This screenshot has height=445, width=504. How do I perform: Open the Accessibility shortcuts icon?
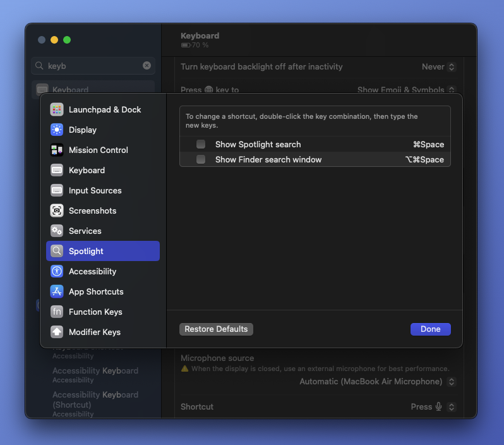tap(57, 271)
